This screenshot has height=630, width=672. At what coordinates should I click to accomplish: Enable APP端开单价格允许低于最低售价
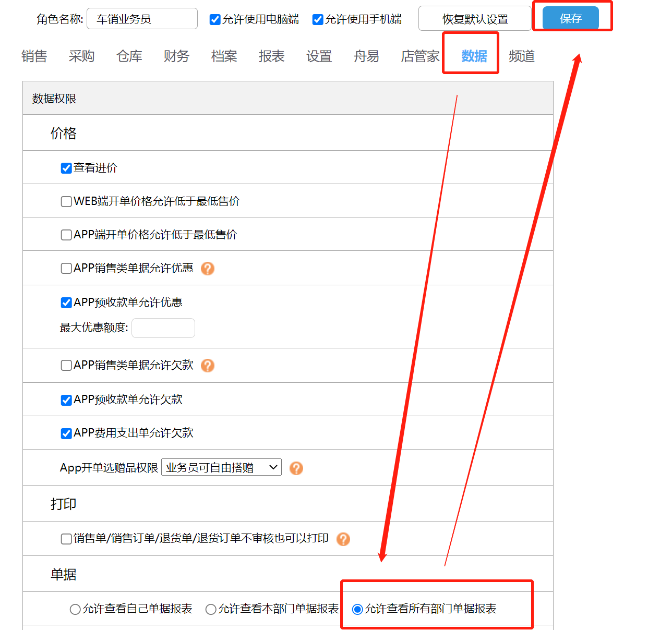(66, 235)
